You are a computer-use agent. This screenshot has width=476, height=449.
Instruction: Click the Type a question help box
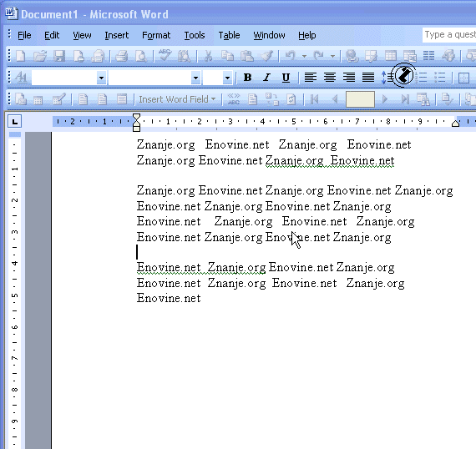click(449, 35)
